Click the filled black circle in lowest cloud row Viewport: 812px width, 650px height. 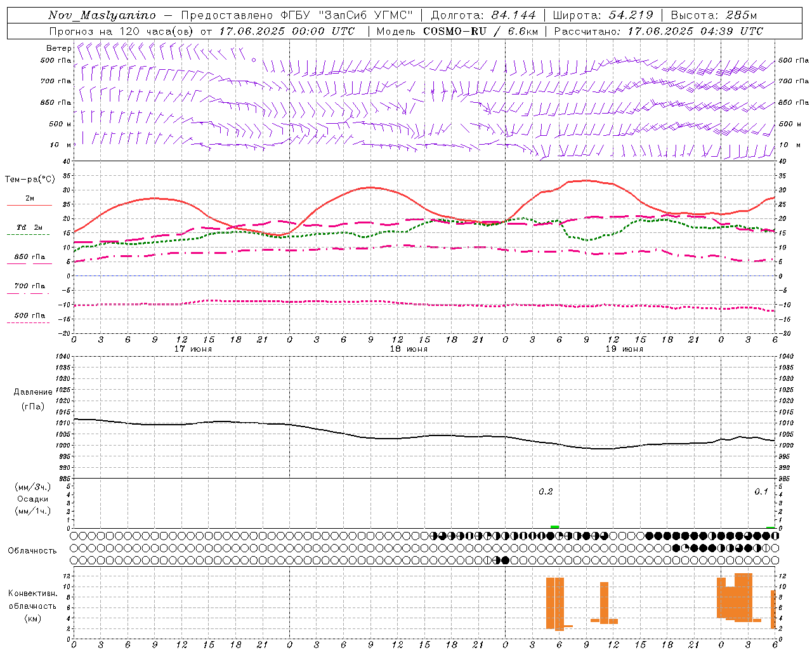click(505, 560)
